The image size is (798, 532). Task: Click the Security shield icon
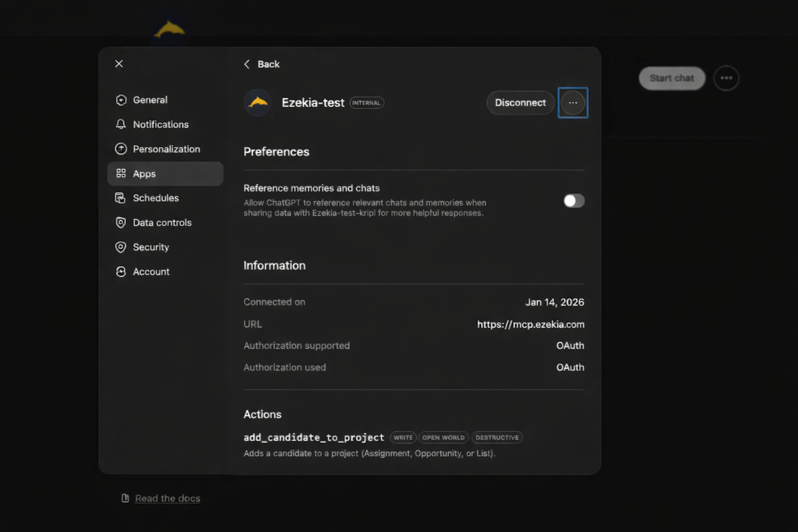coord(121,247)
